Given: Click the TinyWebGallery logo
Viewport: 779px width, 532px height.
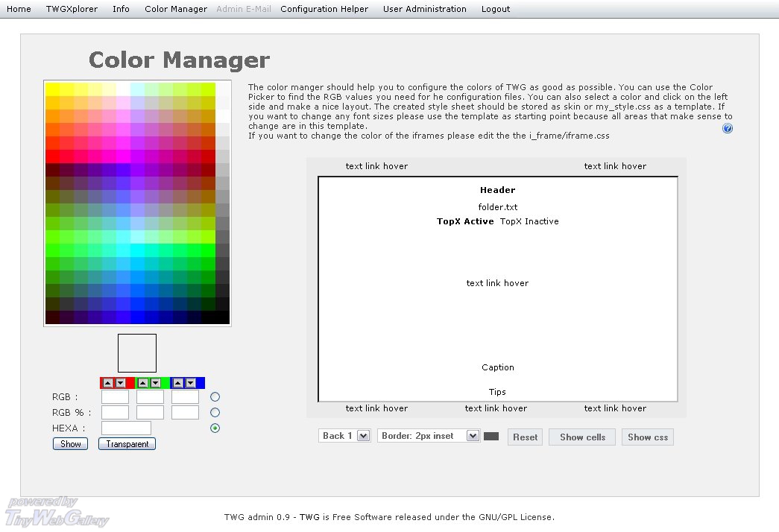Looking at the screenshot, I should [57, 513].
